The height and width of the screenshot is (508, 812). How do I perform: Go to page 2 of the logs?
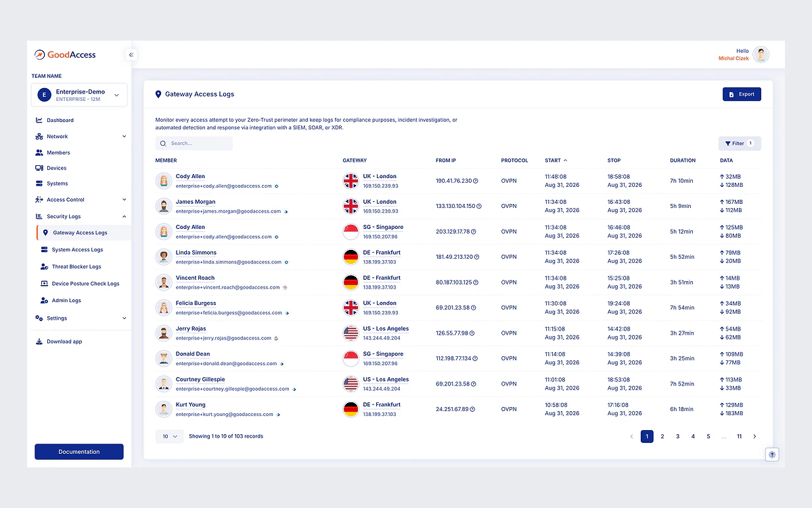(x=662, y=437)
